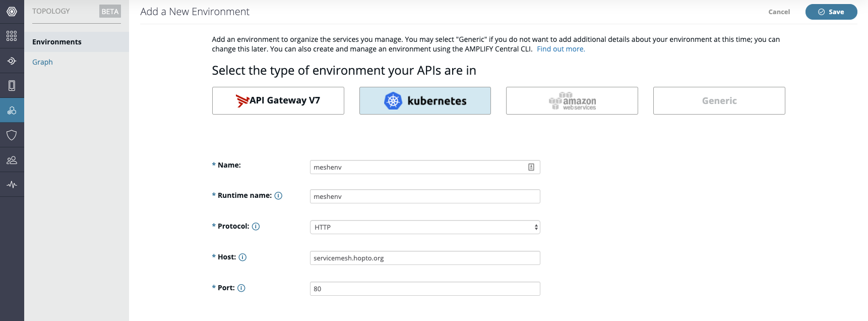Click the autofill icon in Name field
The width and height of the screenshot is (868, 321).
pos(531,167)
